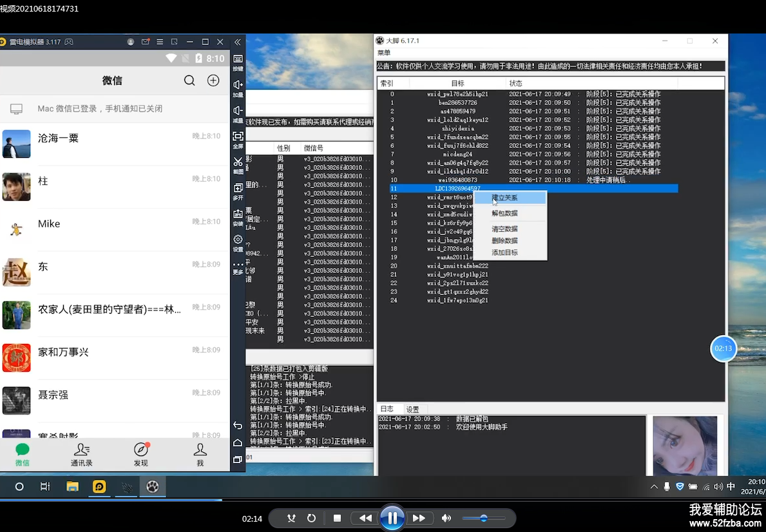Select 添加目标 in the context menu
The image size is (766, 532).
(x=510, y=252)
